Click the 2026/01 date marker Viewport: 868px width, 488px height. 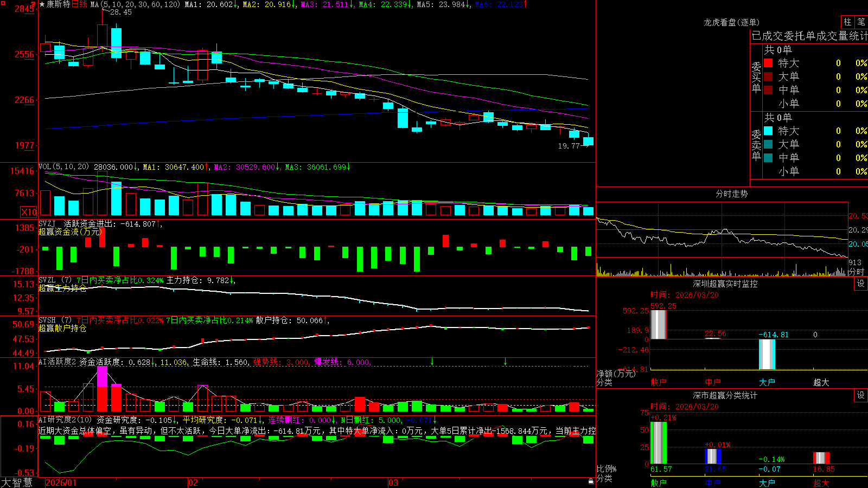(61, 483)
